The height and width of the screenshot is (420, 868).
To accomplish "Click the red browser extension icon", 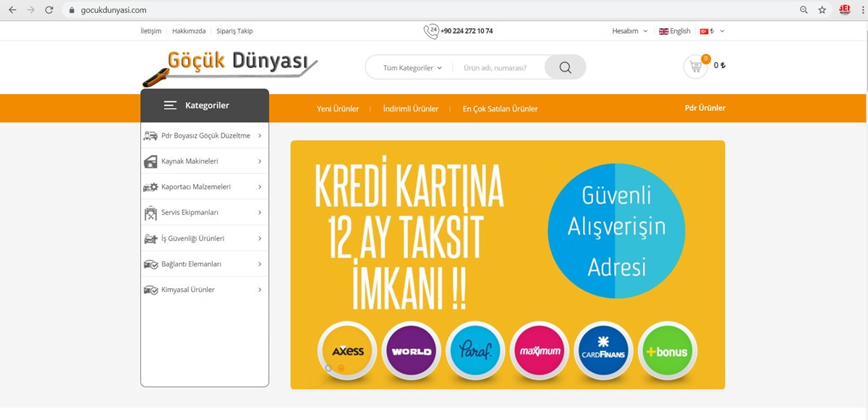I will [844, 10].
